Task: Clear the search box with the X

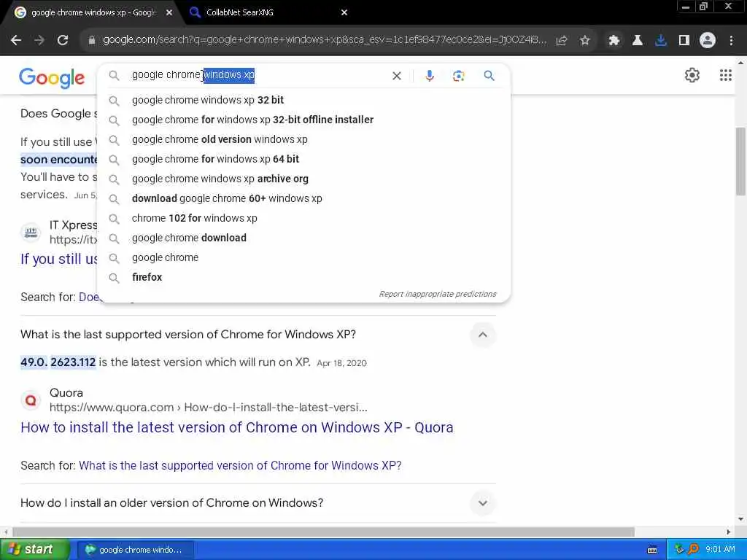Action: [x=396, y=76]
